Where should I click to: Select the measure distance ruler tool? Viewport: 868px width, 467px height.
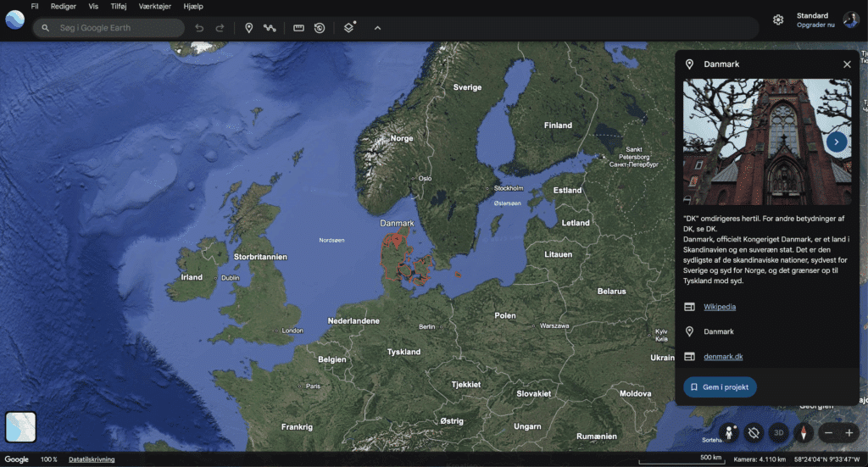[x=298, y=28]
